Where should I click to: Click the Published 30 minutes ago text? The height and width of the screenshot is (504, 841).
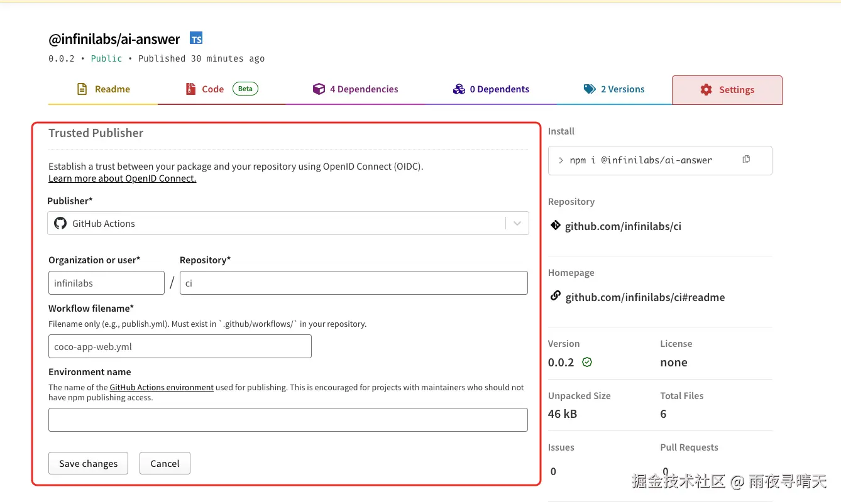tap(201, 58)
